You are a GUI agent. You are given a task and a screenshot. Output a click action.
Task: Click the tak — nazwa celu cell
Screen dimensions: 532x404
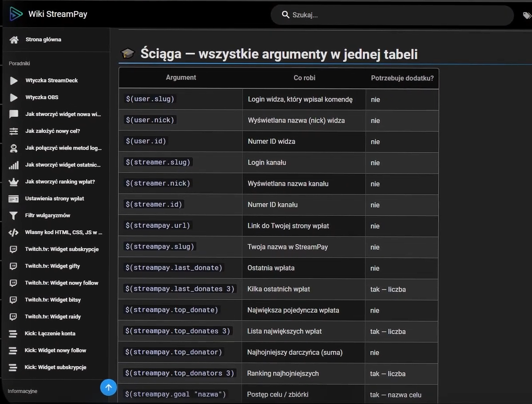[401, 395]
